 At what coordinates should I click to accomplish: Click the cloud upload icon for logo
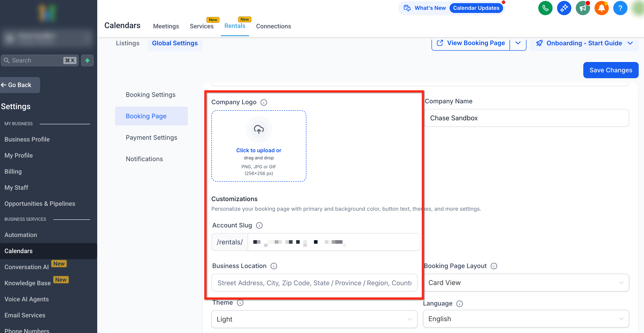pos(258,129)
